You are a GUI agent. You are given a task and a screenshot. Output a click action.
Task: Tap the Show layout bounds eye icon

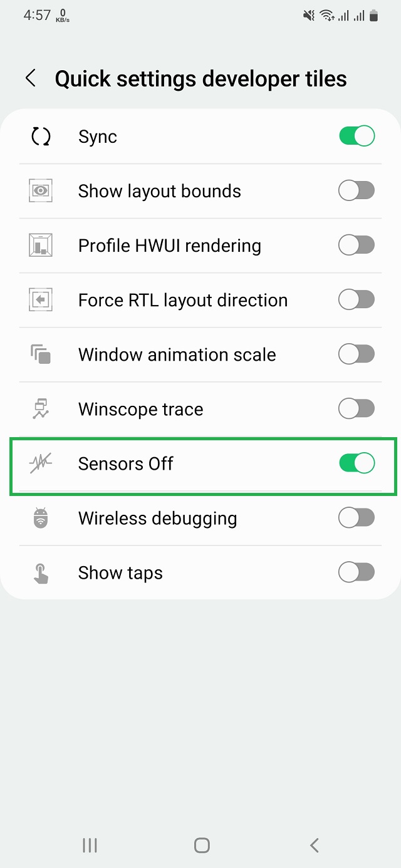[41, 191]
